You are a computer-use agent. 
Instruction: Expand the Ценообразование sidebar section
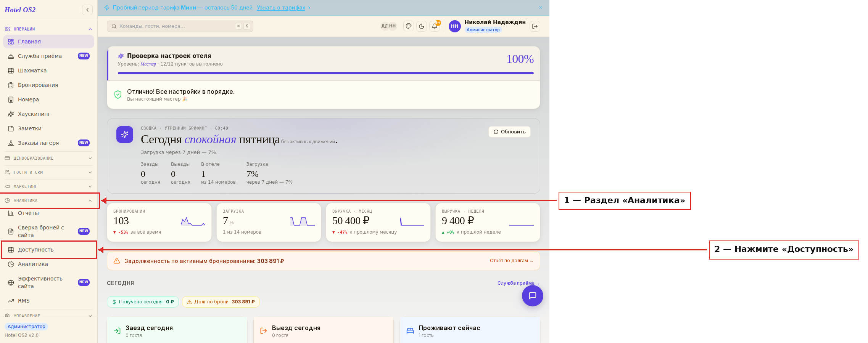point(48,158)
